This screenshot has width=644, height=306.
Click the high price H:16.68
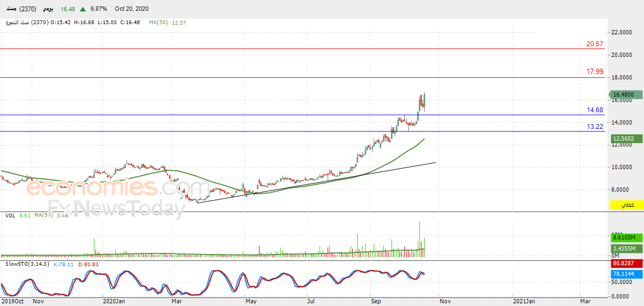[85, 23]
